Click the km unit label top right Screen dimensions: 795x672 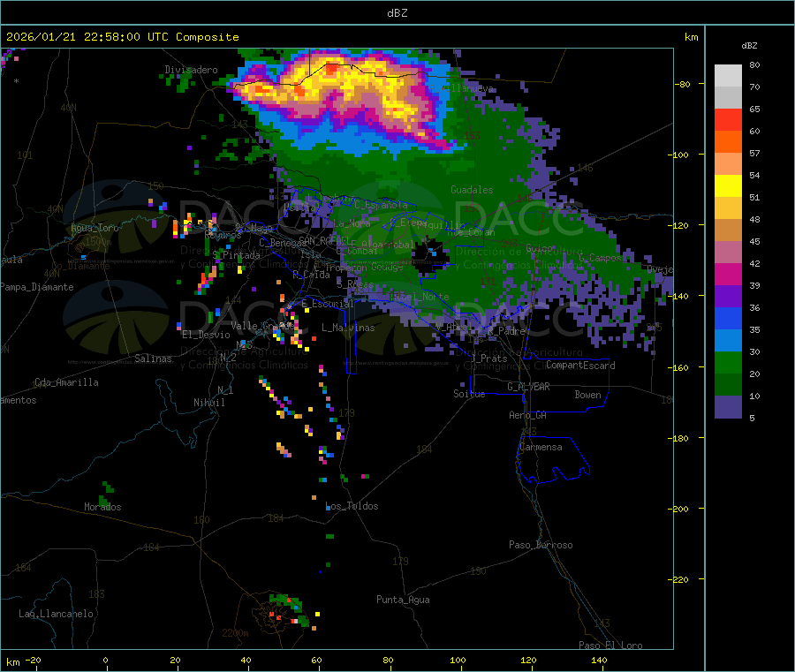point(691,37)
